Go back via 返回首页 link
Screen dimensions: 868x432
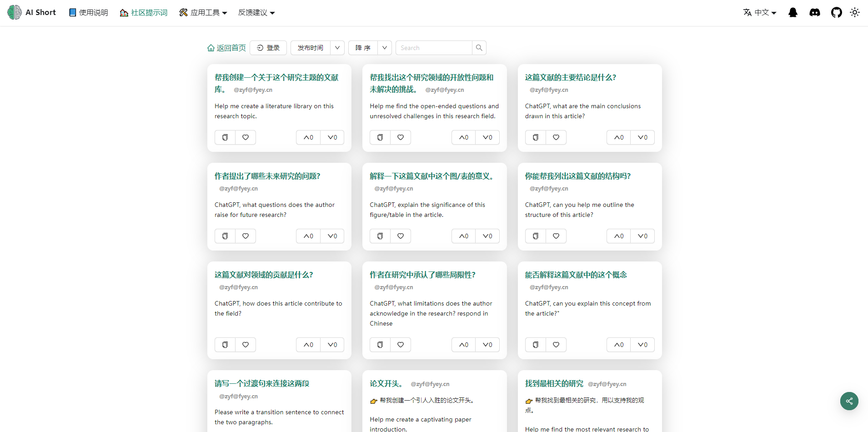226,48
